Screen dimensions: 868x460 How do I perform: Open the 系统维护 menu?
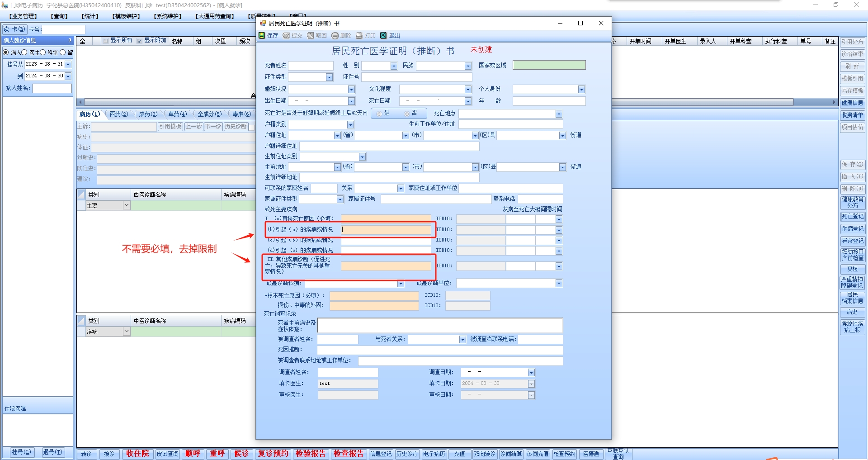tap(168, 16)
